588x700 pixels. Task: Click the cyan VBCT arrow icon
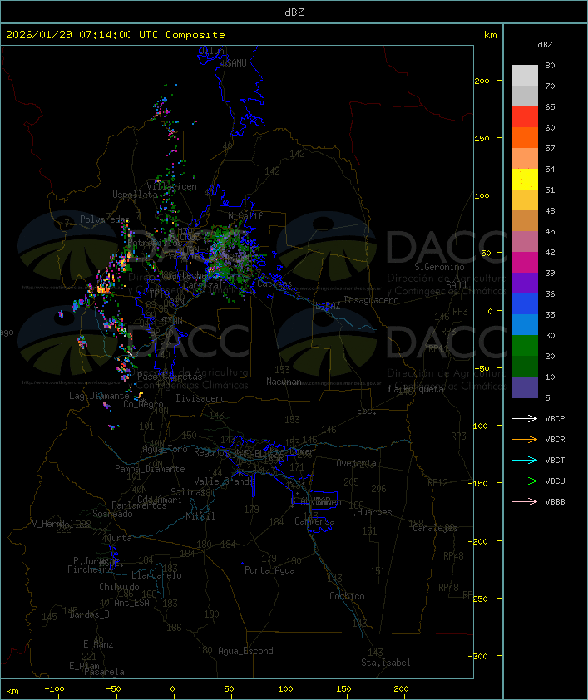click(x=525, y=460)
